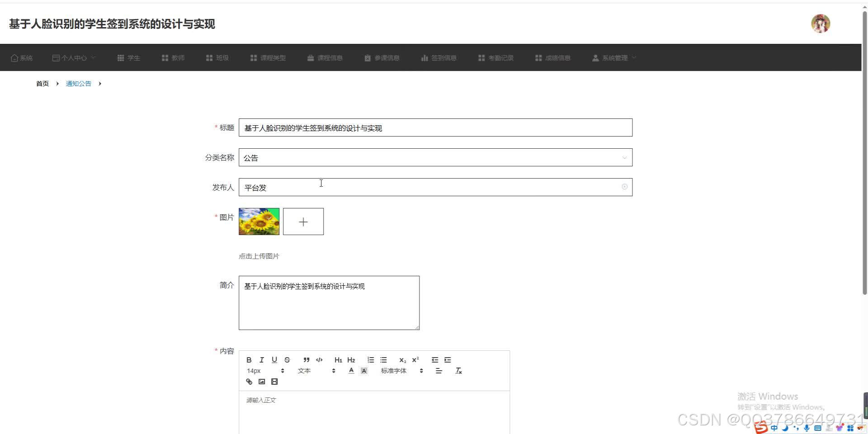Apply Heading 2 style
Viewport: 868px width, 434px height.
click(351, 360)
